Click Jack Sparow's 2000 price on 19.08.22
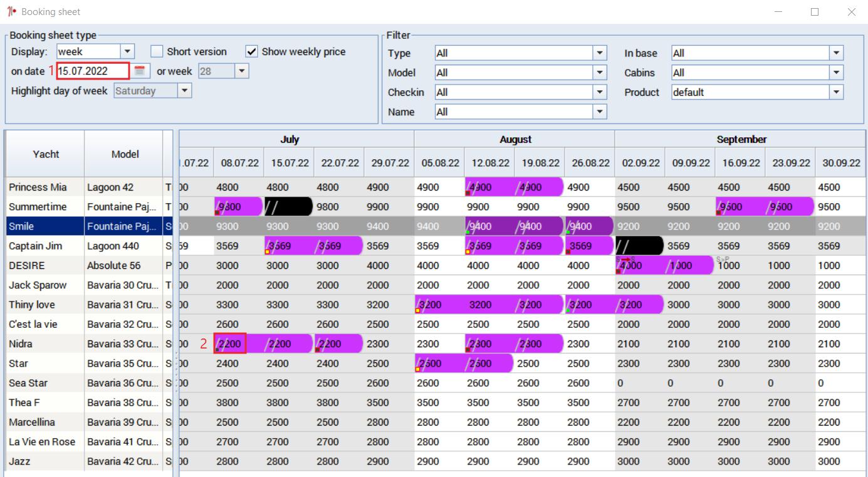Viewport: 868px width, 477px height. pos(540,285)
